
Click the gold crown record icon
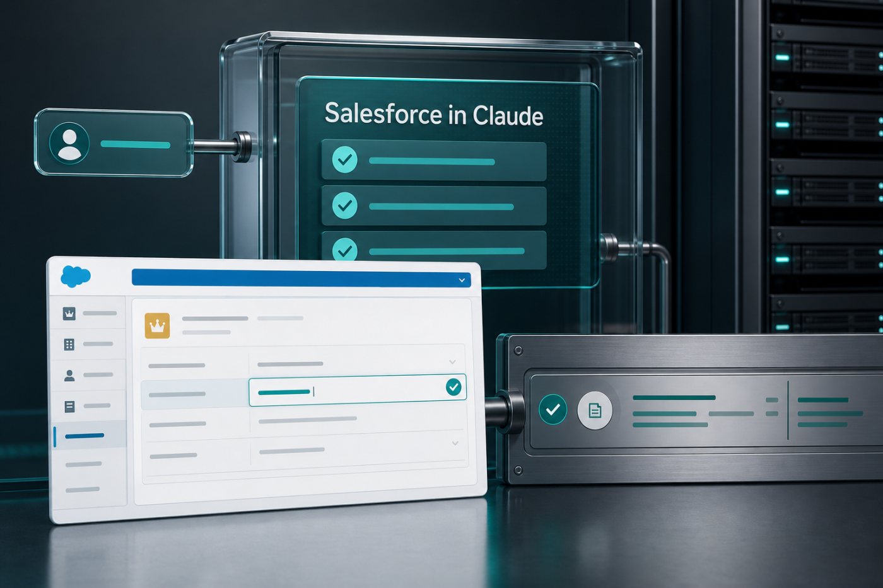pyautogui.click(x=157, y=325)
